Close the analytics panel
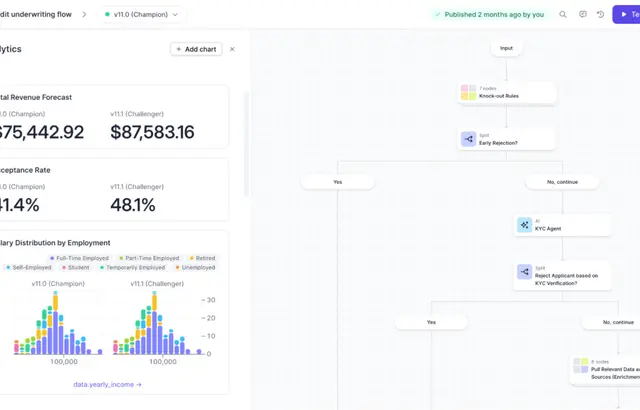Viewport: 640px width, 410px height. [x=232, y=49]
